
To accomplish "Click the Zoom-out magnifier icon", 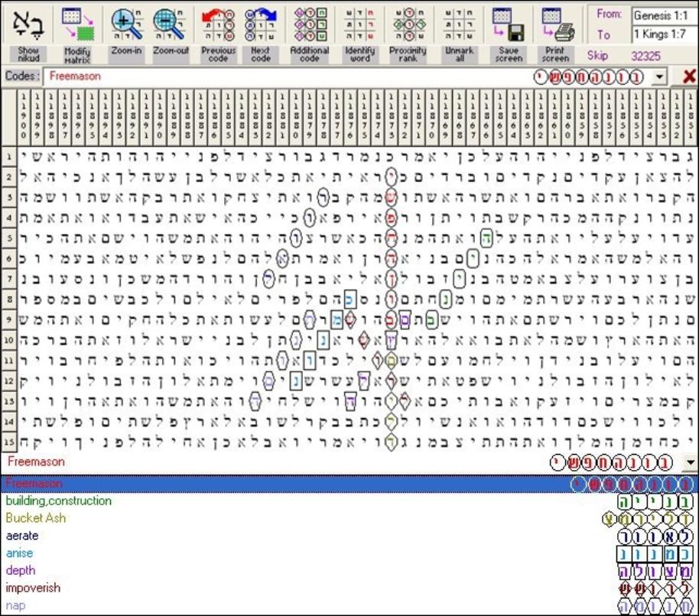I will click(x=169, y=24).
